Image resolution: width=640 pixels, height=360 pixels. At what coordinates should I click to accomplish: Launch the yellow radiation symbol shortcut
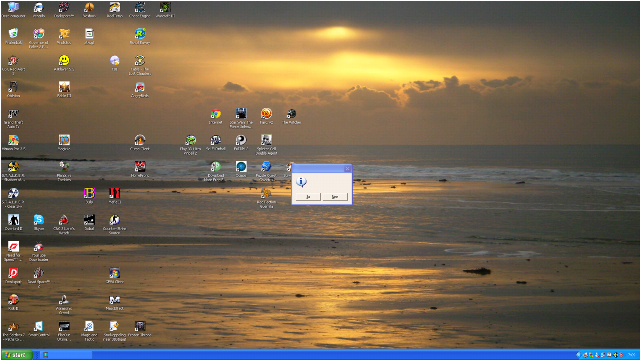[13, 167]
